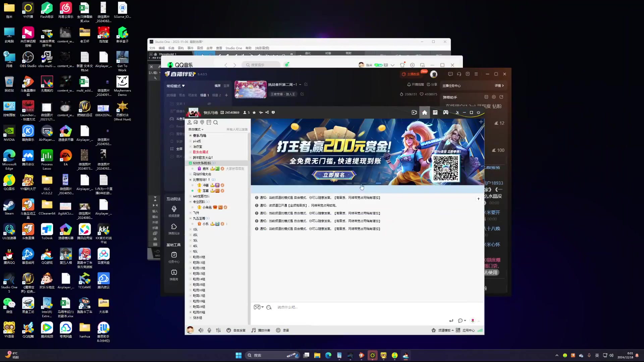This screenshot has height=362, width=644.
Task: Click the 立即报名 banner button
Action: pos(334,175)
